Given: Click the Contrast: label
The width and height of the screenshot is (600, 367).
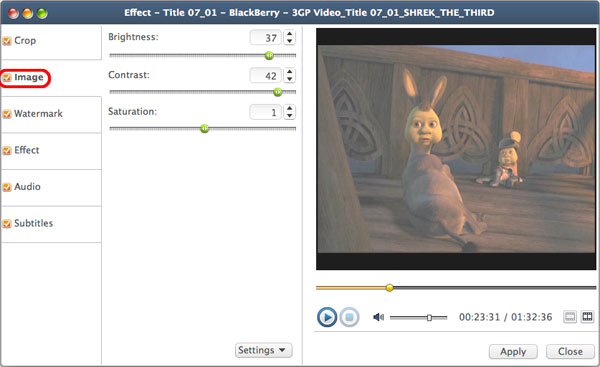Looking at the screenshot, I should point(129,75).
